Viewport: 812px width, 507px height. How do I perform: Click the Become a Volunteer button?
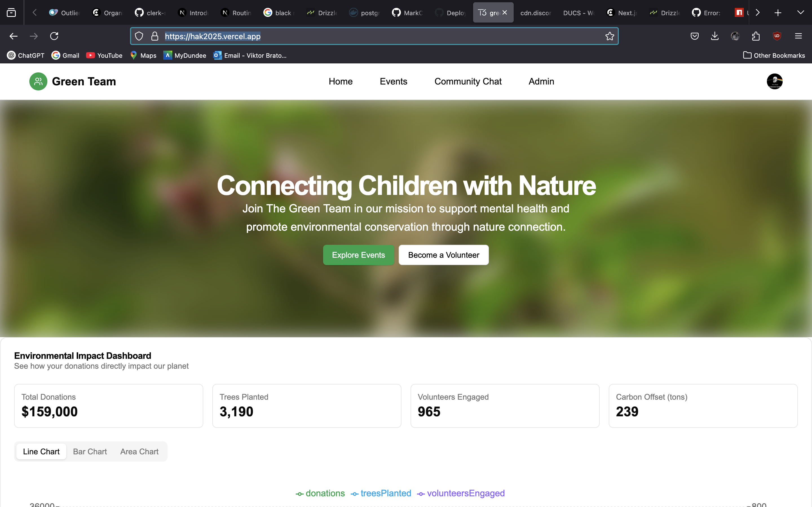443,255
